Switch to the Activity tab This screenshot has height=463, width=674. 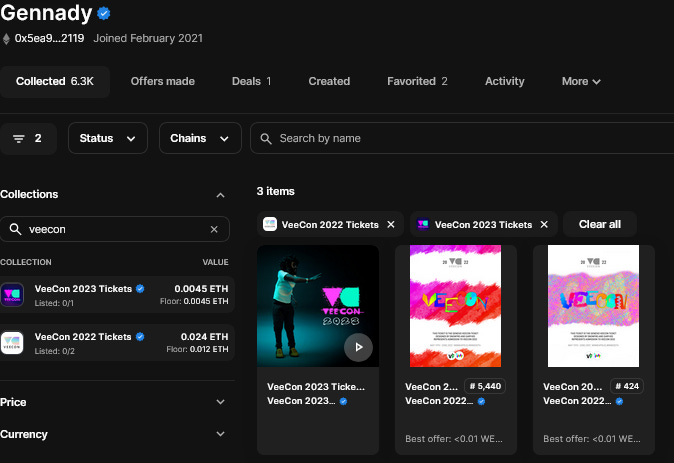coord(505,81)
